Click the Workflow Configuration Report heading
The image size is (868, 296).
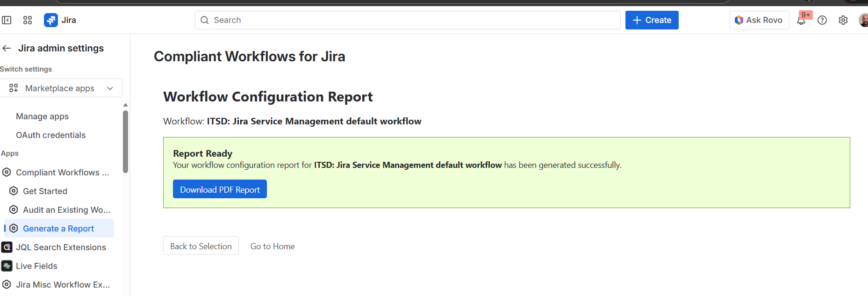(x=268, y=96)
